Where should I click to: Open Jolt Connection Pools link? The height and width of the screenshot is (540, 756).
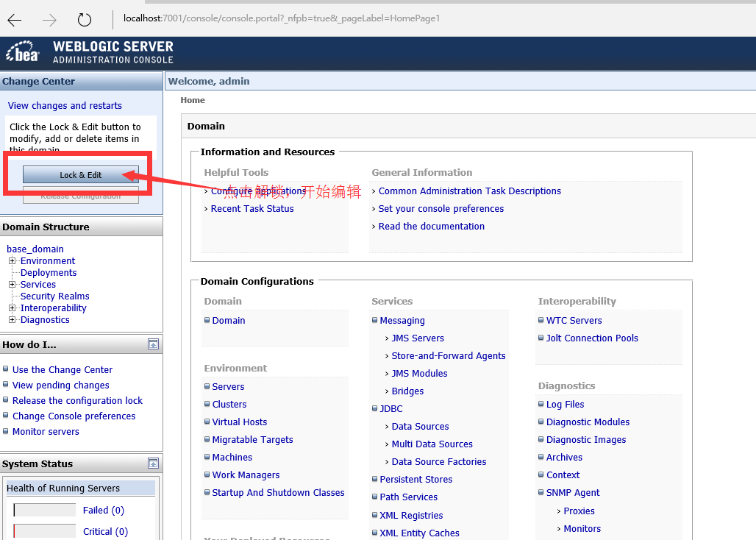click(592, 338)
